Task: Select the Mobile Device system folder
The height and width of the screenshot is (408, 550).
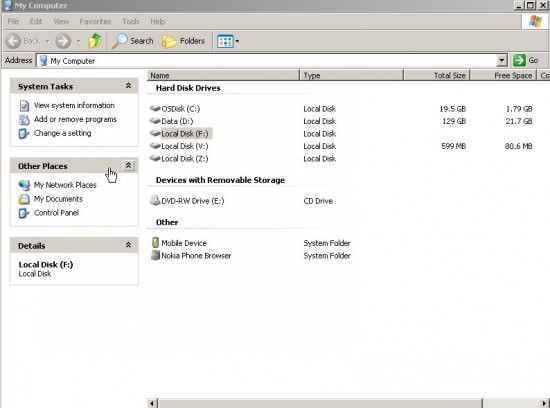Action: 179,243
